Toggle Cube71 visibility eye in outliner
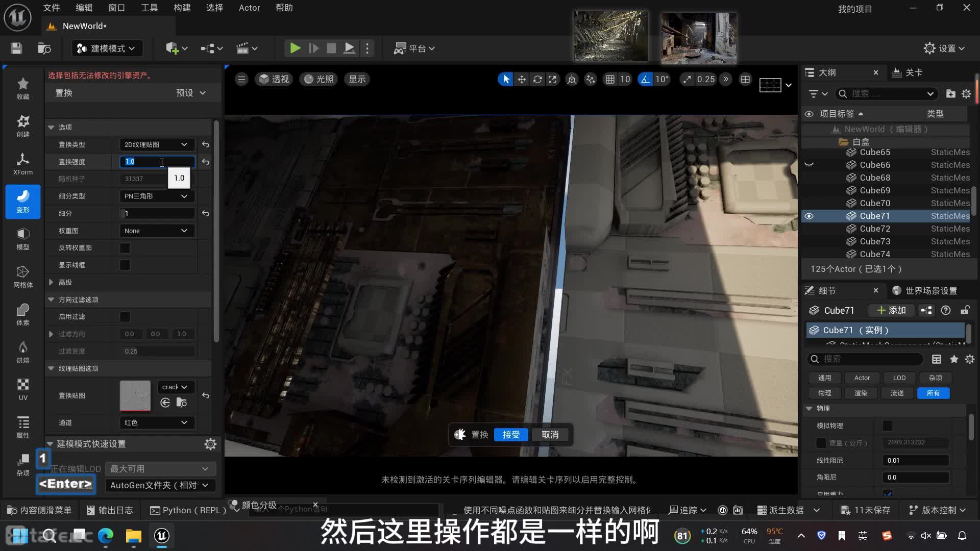Image resolution: width=980 pixels, height=551 pixels. (809, 216)
